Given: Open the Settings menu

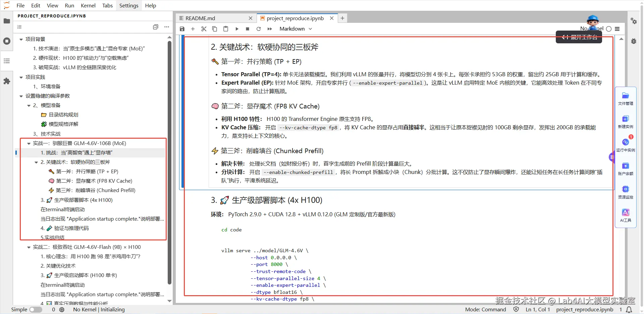Looking at the screenshot, I should pyautogui.click(x=129, y=5).
